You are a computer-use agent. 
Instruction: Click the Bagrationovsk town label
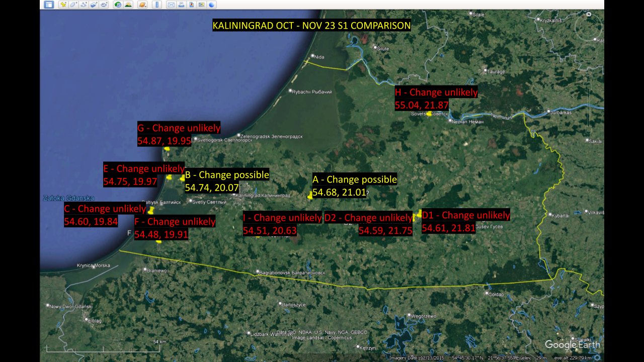[293, 273]
